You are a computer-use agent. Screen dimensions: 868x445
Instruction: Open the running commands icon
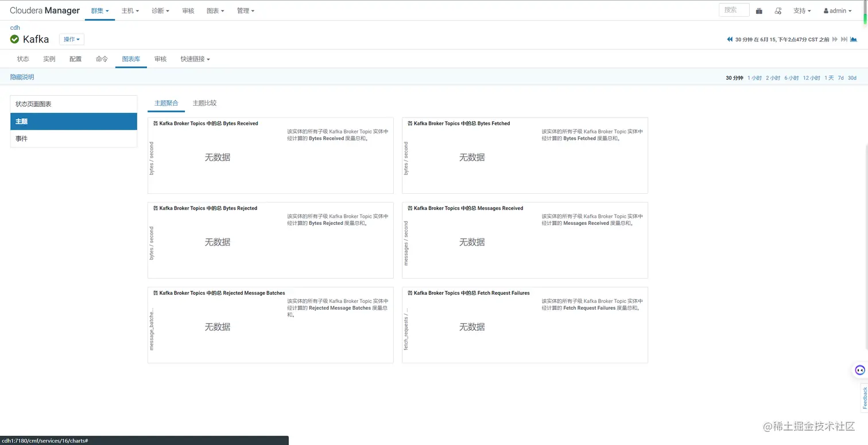pyautogui.click(x=778, y=11)
